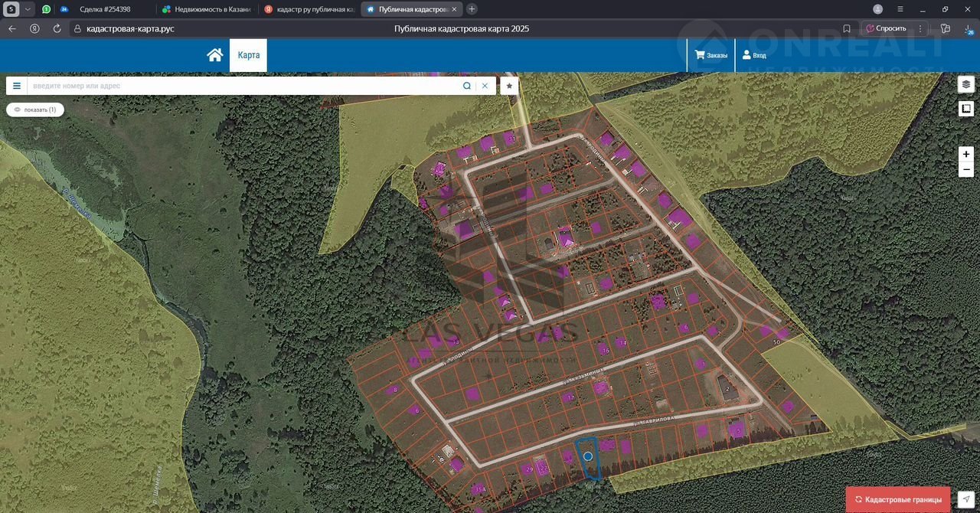This screenshot has width=980, height=513.
Task: Bookmark this page in the address bar
Action: [847, 28]
